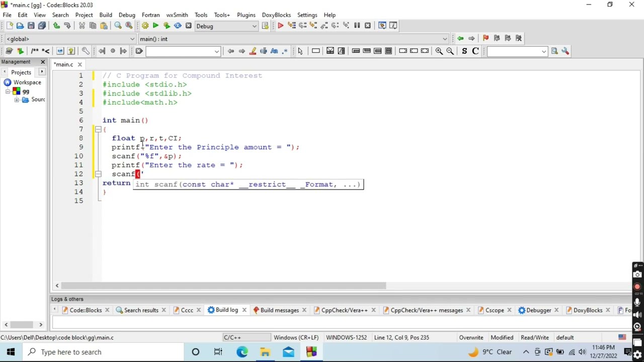Open Find with the magnifier icon
The width and height of the screenshot is (644, 362).
point(118,26)
